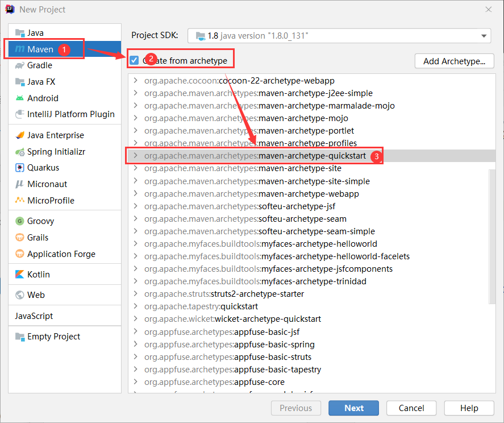Select maven-archetype-portlet archetype row
Image resolution: width=504 pixels, height=423 pixels.
point(312,131)
